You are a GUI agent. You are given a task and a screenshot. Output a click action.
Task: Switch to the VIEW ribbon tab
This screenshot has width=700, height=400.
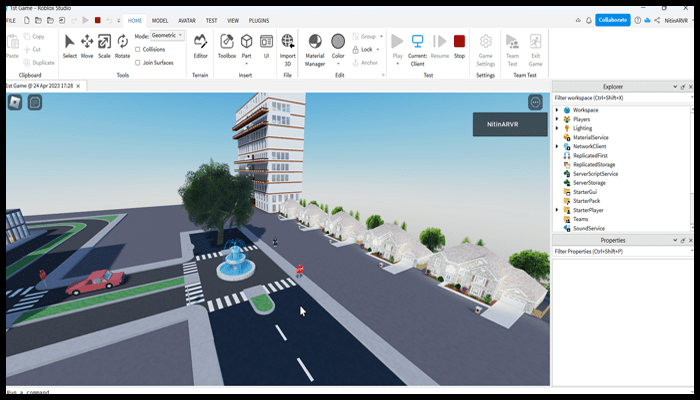(233, 21)
